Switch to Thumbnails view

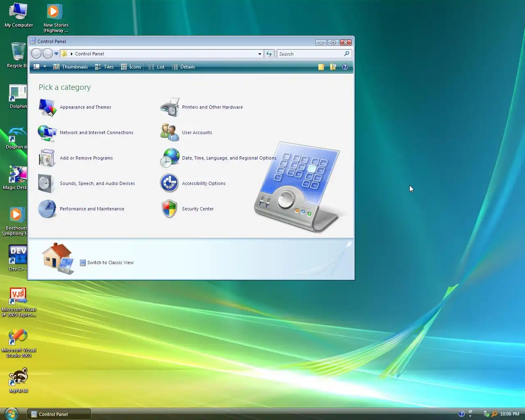pos(71,67)
